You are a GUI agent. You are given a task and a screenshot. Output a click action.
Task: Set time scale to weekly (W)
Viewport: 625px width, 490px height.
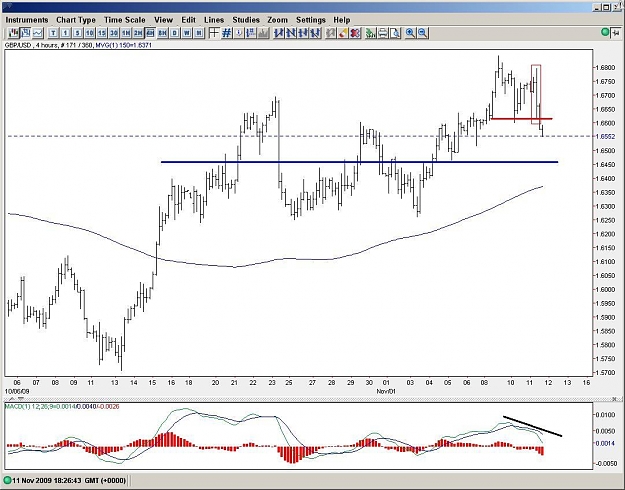pyautogui.click(x=187, y=33)
